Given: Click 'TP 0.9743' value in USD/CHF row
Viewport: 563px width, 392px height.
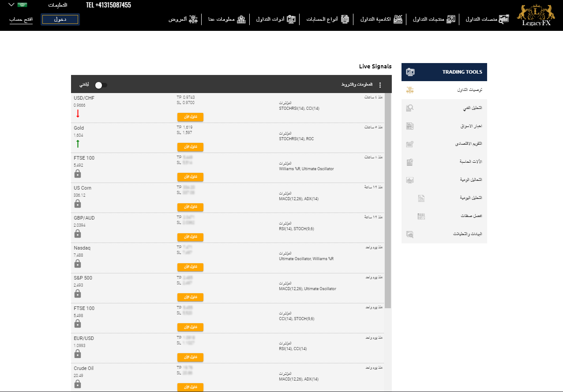Looking at the screenshot, I should (185, 97).
